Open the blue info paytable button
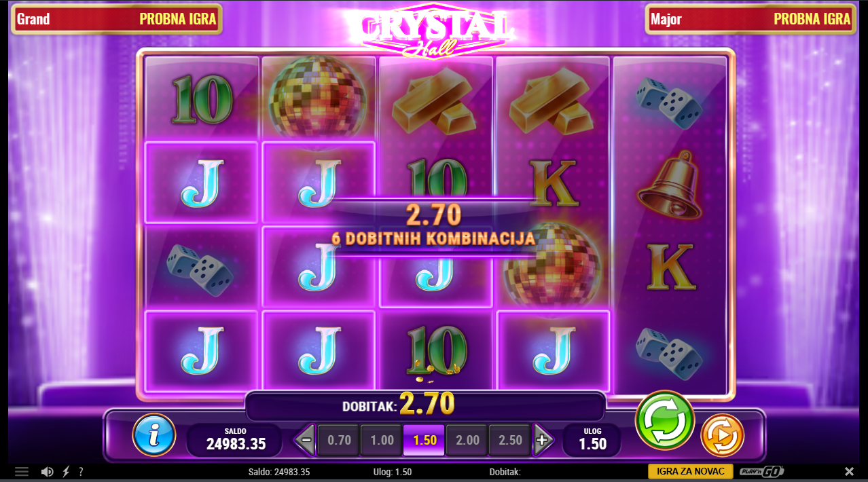Image resolution: width=868 pixels, height=482 pixels. [154, 434]
